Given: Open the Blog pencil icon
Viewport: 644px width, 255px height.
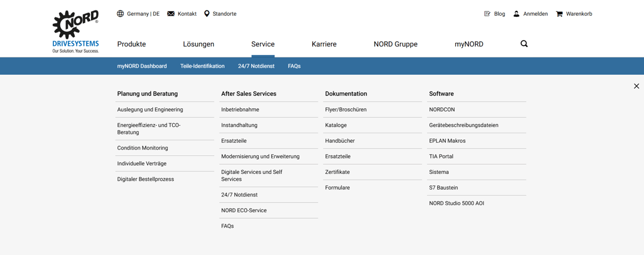Looking at the screenshot, I should pyautogui.click(x=487, y=14).
